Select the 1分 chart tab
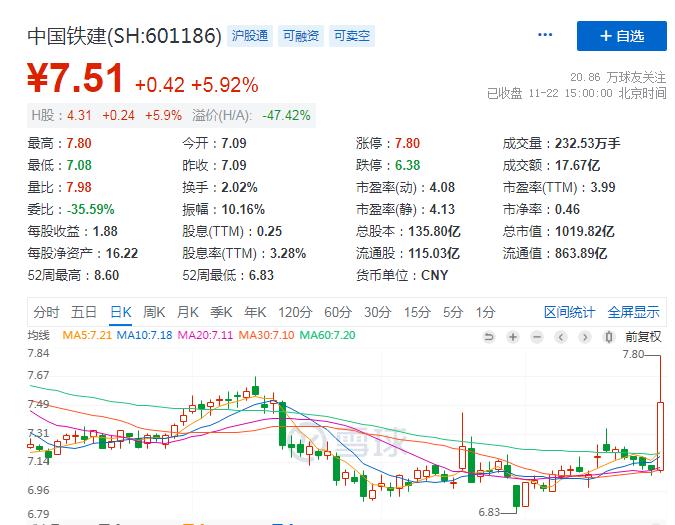The height and width of the screenshot is (525, 675). click(x=486, y=312)
